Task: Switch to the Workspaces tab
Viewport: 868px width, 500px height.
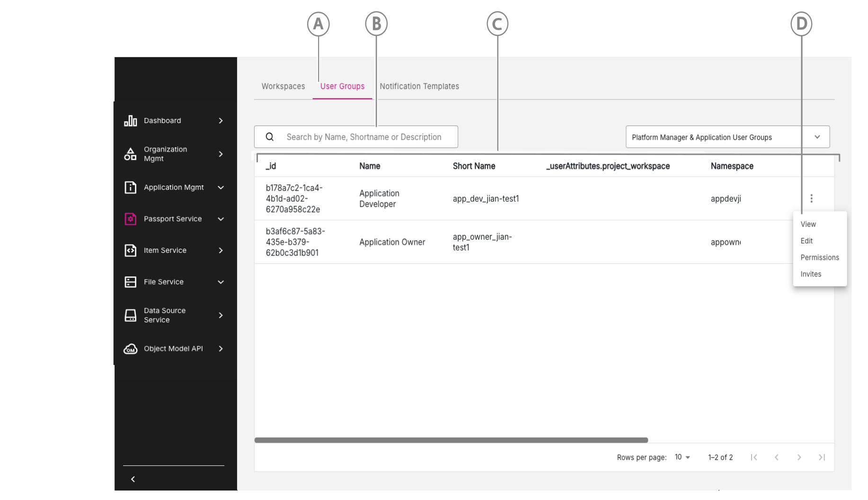Action: pos(283,86)
